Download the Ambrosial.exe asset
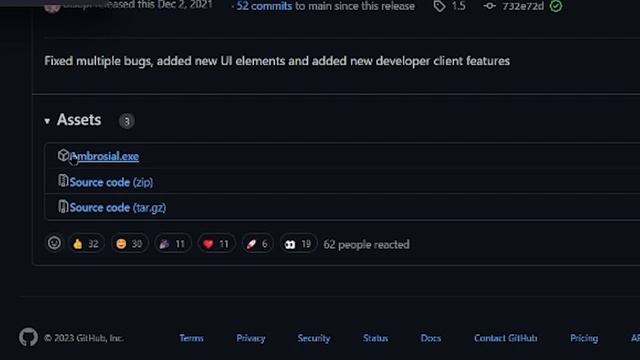Image resolution: width=640 pixels, height=360 pixels. pyautogui.click(x=104, y=156)
